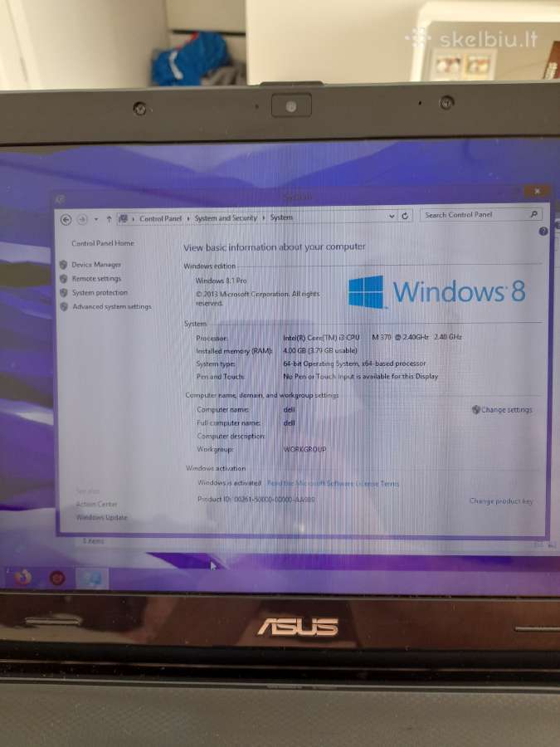The height and width of the screenshot is (747, 560).
Task: Open Remote settings
Action: [x=96, y=279]
